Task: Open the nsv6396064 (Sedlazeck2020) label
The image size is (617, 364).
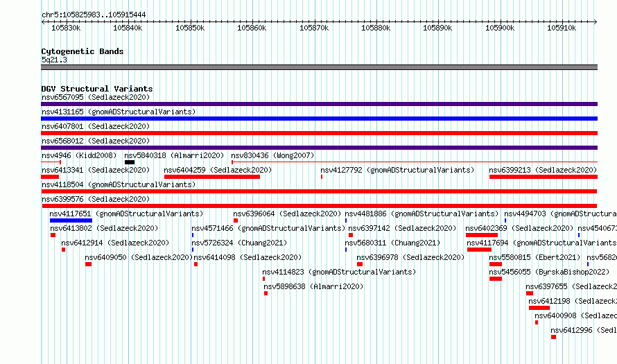Action: (x=287, y=214)
